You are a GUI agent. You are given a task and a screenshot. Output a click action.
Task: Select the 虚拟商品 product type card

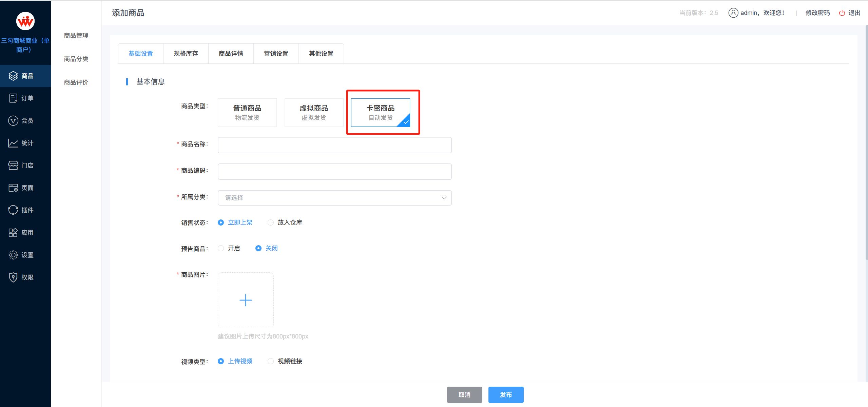pyautogui.click(x=314, y=113)
